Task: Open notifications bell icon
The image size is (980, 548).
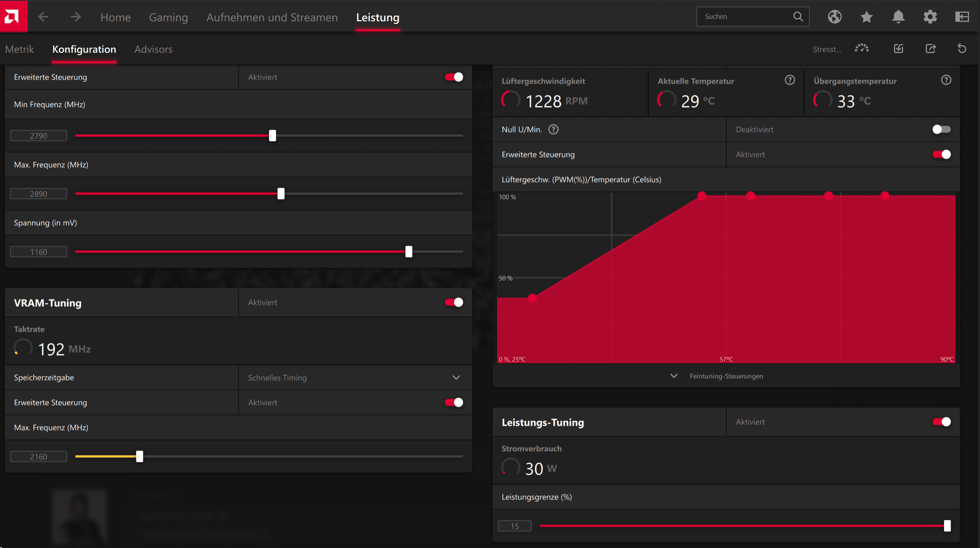Action: pos(898,17)
